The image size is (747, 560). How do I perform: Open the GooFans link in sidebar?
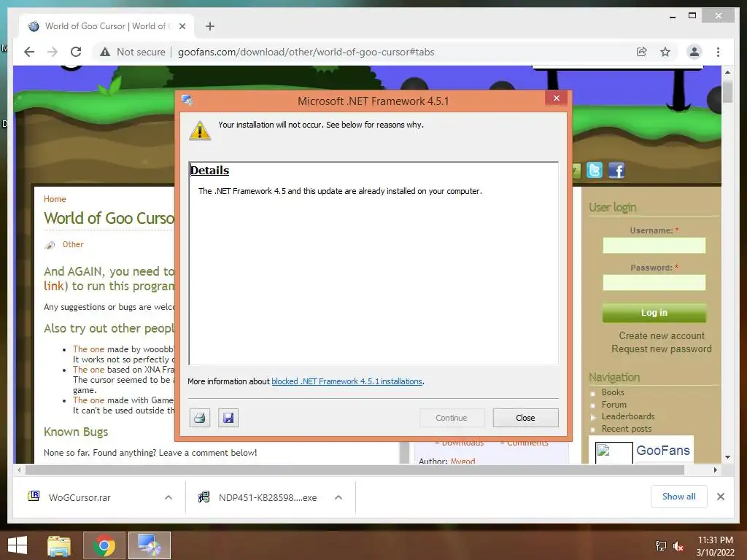click(x=662, y=451)
